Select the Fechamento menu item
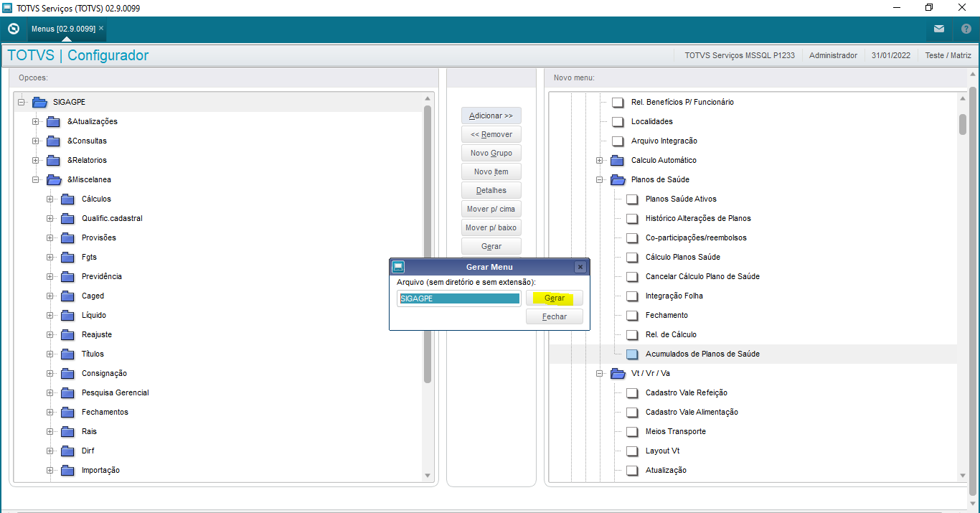This screenshot has height=513, width=980. [x=666, y=315]
